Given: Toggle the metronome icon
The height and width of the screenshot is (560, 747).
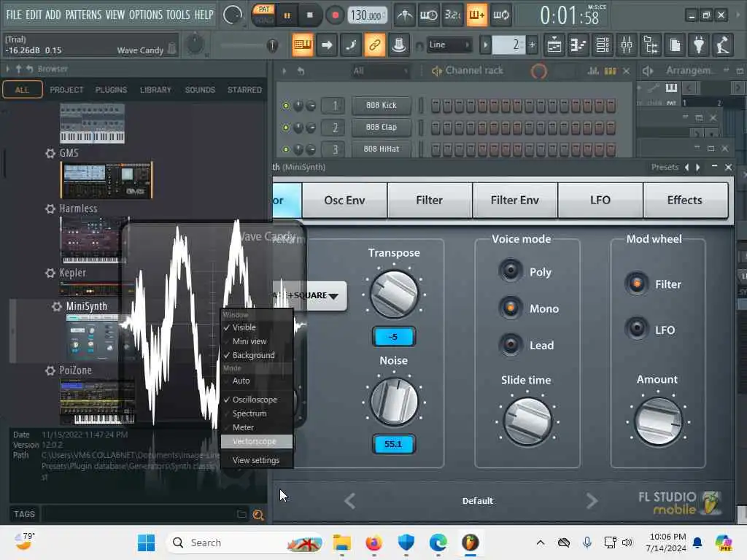Looking at the screenshot, I should pos(404,16).
